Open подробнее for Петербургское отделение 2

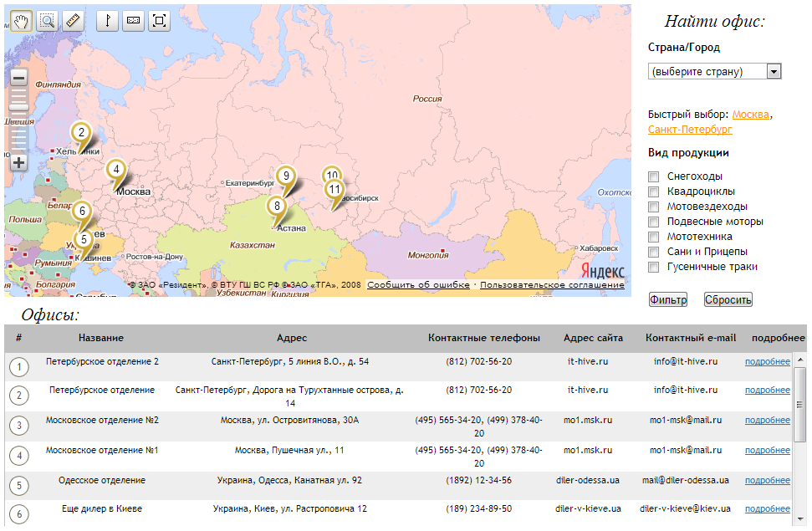(768, 361)
